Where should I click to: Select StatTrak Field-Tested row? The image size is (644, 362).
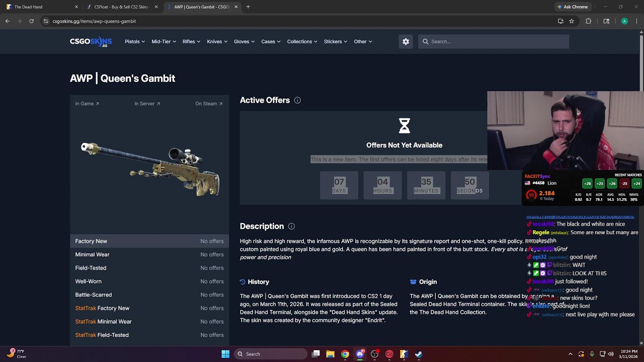pos(149,335)
